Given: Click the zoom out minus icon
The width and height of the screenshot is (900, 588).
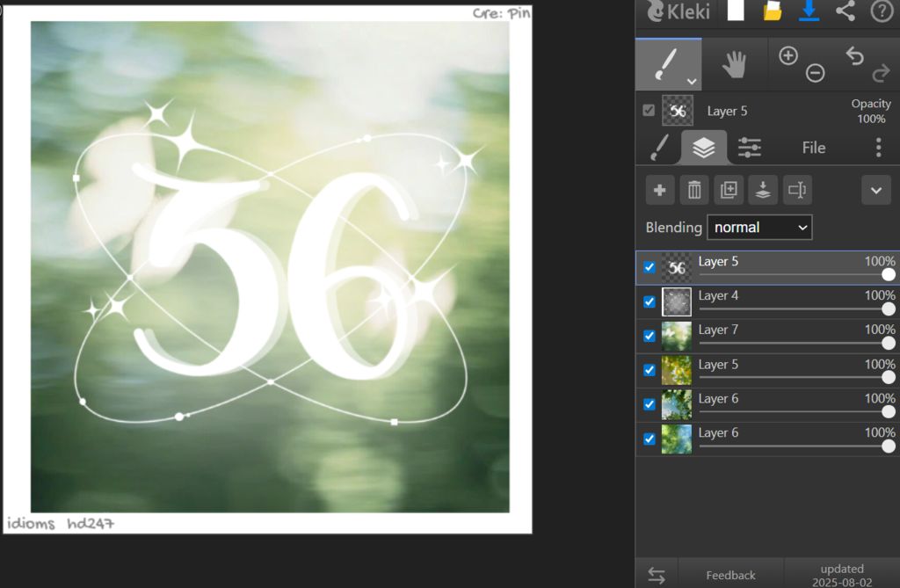Looking at the screenshot, I should [x=815, y=74].
